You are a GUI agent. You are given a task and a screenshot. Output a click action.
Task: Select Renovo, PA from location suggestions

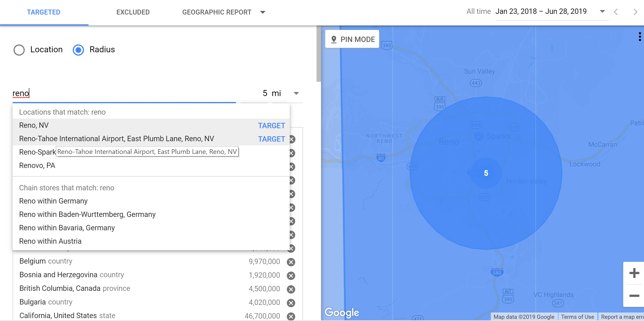pos(38,166)
